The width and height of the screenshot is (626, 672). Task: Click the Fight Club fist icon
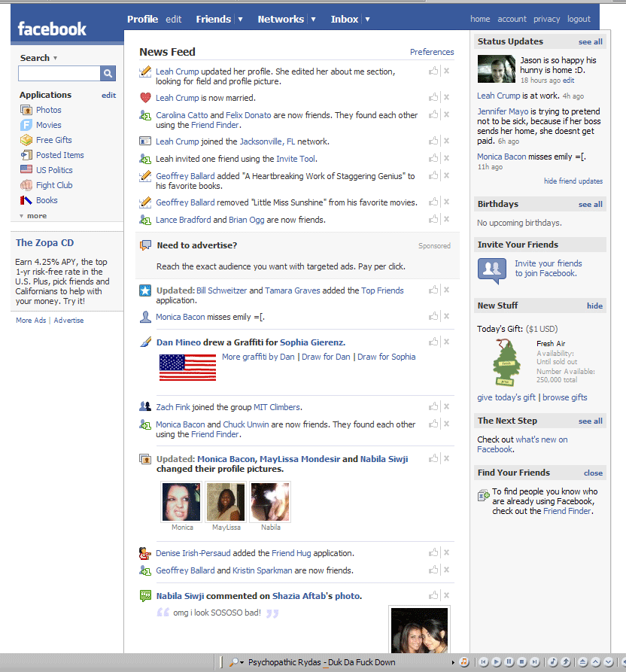click(26, 185)
